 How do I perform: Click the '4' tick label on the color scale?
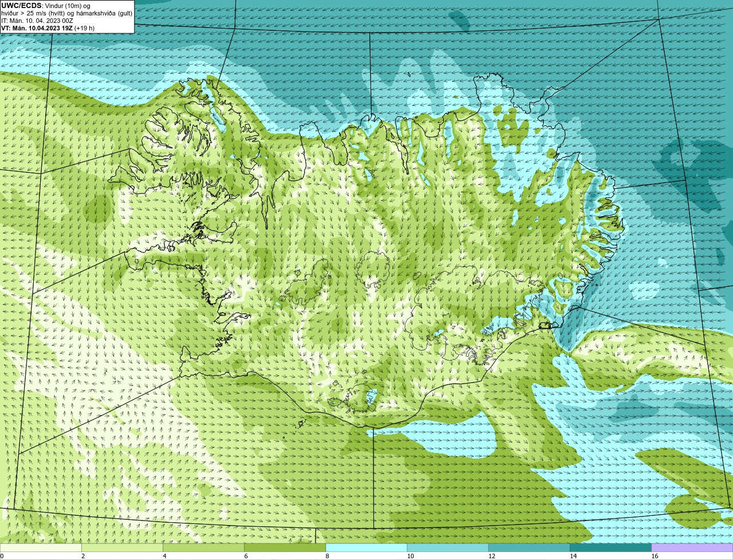coord(164,556)
